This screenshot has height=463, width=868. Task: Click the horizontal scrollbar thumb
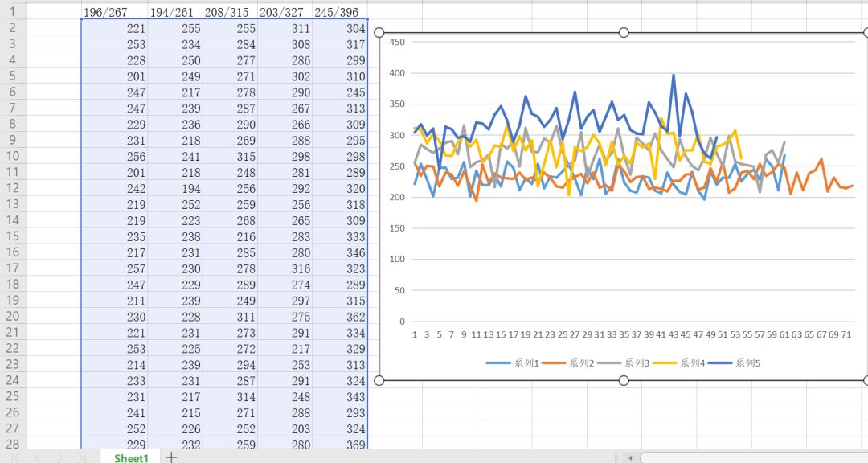point(754,458)
